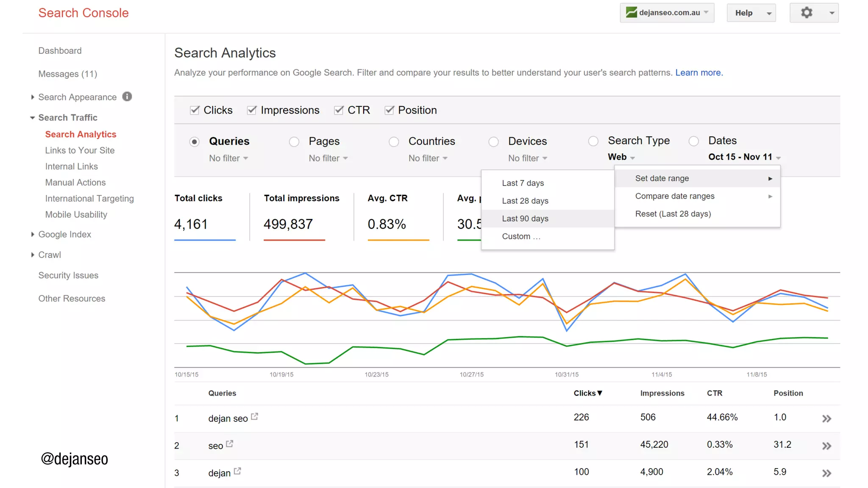Uncheck the Clicks checkbox
Screen dimensions: 868x488
coord(195,110)
